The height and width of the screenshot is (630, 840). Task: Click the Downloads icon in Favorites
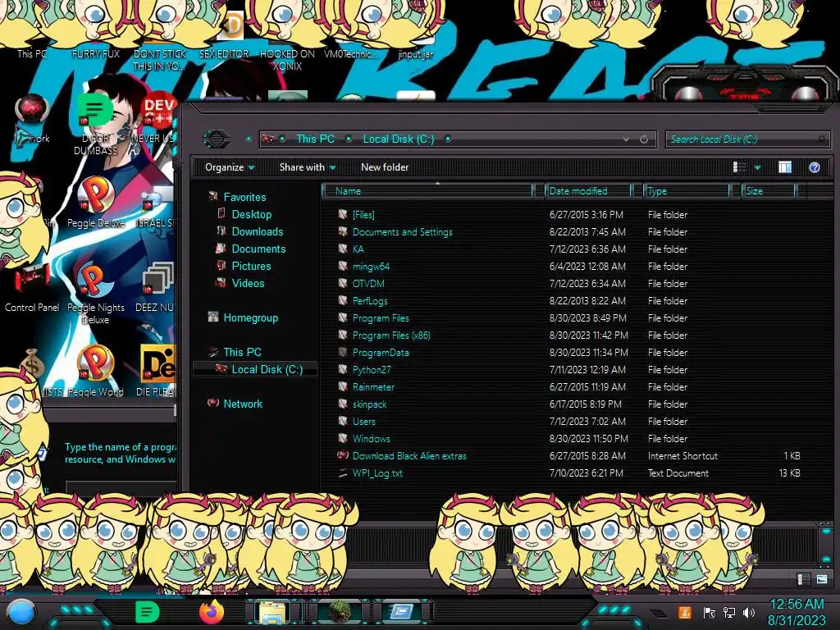click(x=221, y=231)
